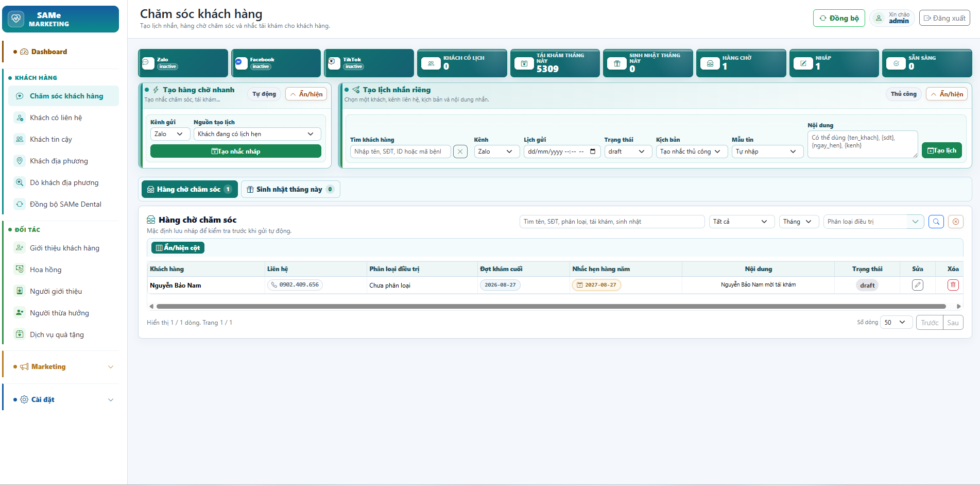This screenshot has width=980, height=486.
Task: Click the pencil edit icon for Nguyễn Bảo Nam
Action: pyautogui.click(x=917, y=285)
